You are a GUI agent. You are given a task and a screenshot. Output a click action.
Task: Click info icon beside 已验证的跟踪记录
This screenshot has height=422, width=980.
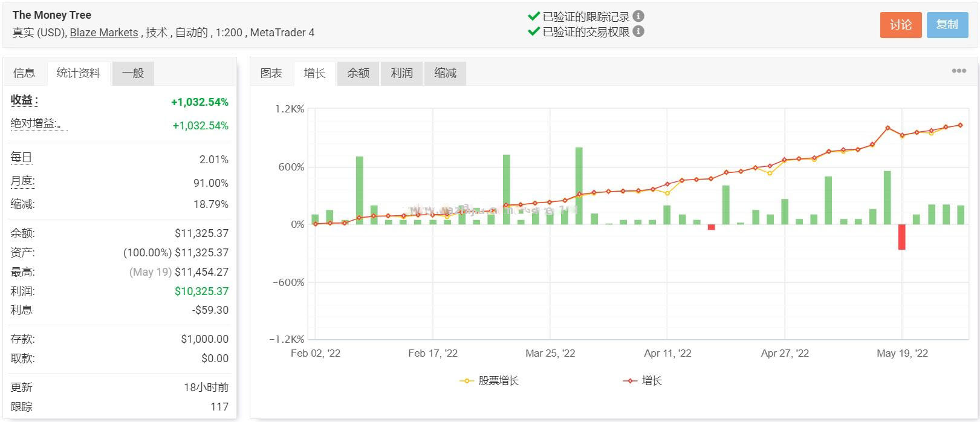[638, 16]
